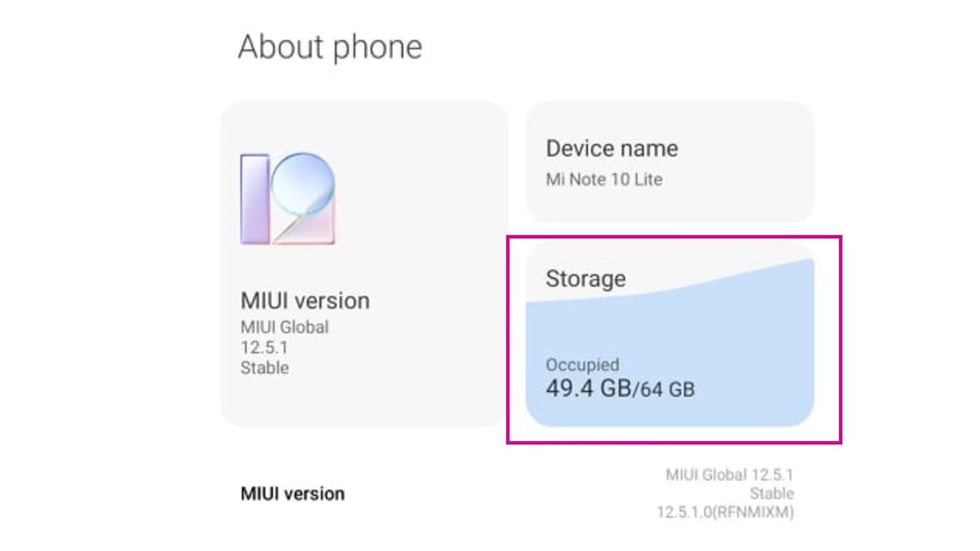
Task: Open the Device name card
Action: (x=669, y=162)
